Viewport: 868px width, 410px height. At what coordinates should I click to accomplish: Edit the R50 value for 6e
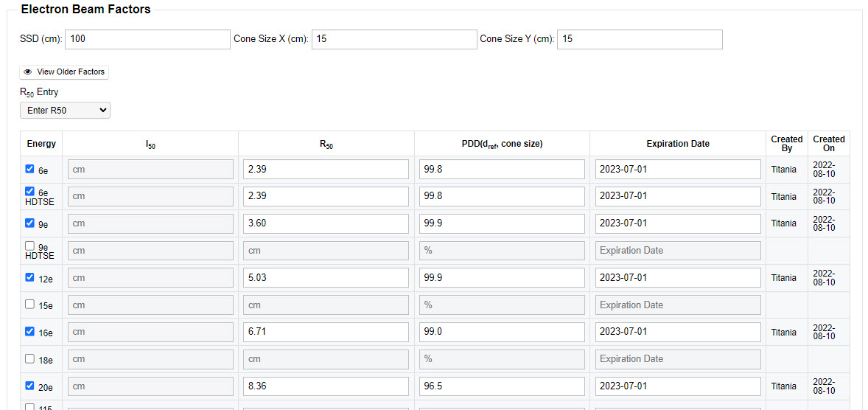pyautogui.click(x=326, y=170)
